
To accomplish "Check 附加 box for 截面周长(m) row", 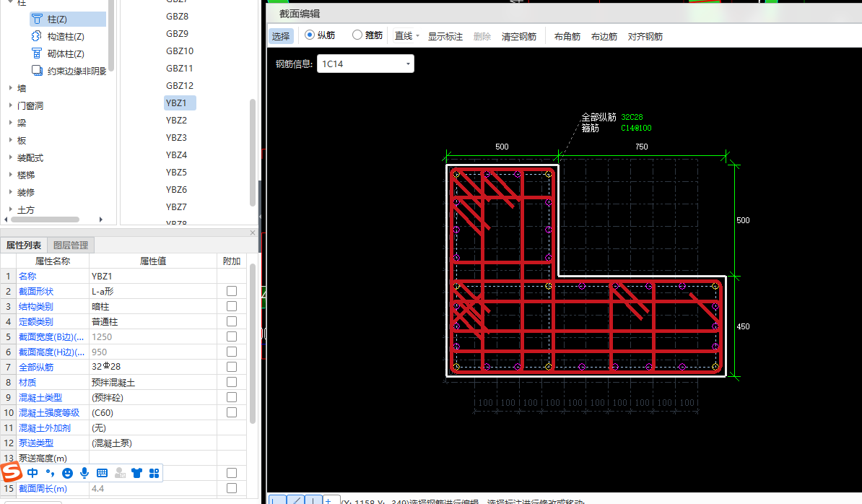I will 232,488.
